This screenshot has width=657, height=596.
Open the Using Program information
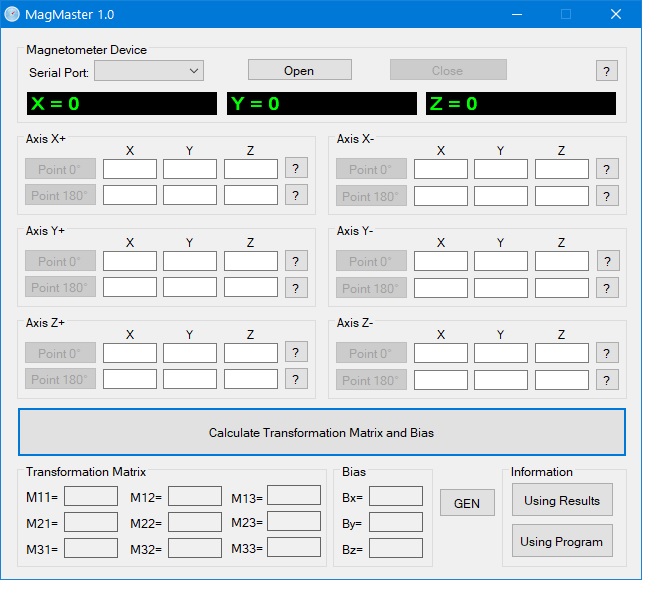pos(562,541)
